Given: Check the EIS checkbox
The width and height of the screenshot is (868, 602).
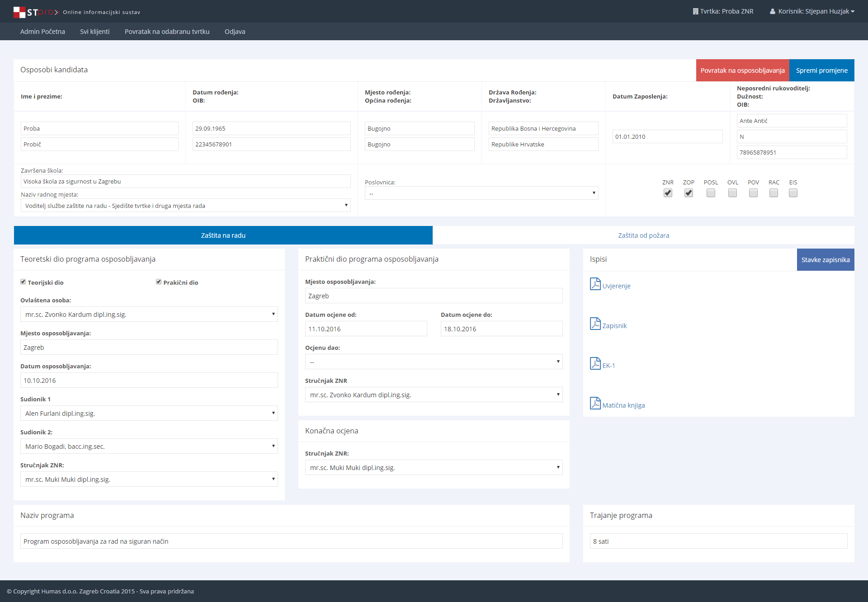Looking at the screenshot, I should pyautogui.click(x=793, y=193).
